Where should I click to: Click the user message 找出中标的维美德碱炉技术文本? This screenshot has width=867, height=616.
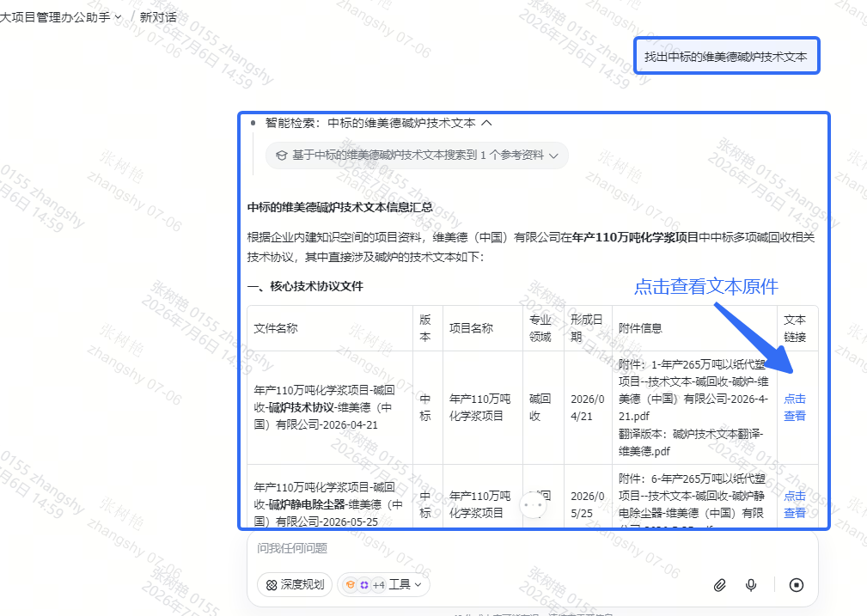[x=726, y=57]
